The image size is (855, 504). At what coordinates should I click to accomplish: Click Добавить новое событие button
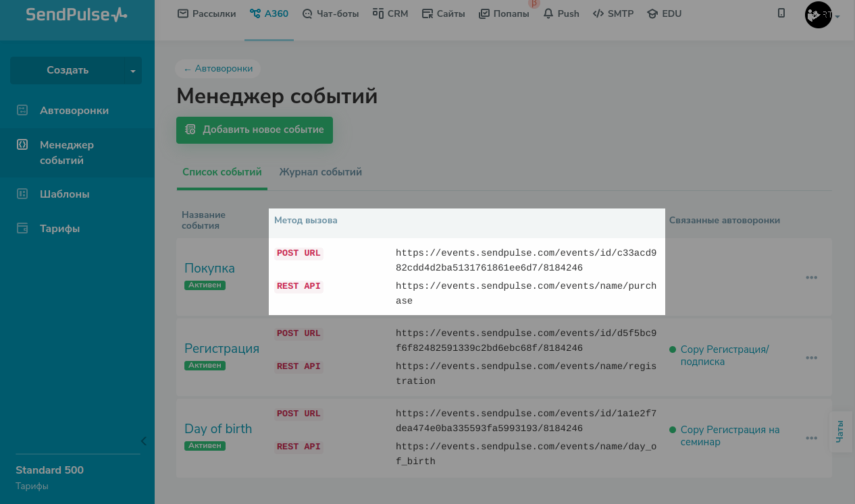point(255,130)
